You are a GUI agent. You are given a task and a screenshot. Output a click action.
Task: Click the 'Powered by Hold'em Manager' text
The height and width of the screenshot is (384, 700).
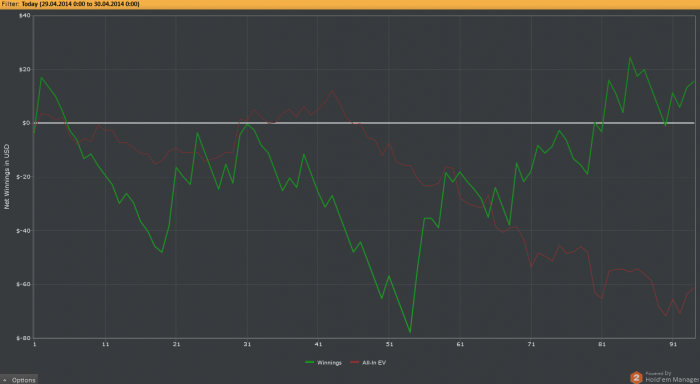672,377
